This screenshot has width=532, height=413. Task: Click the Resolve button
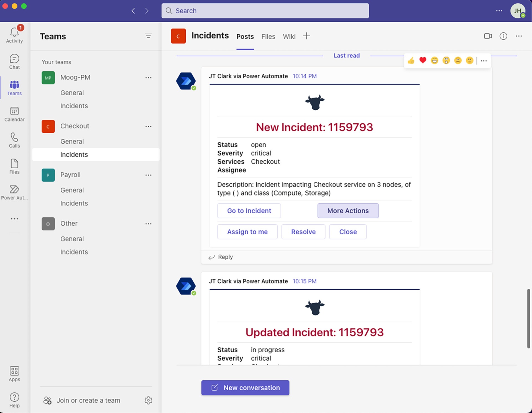click(x=303, y=232)
